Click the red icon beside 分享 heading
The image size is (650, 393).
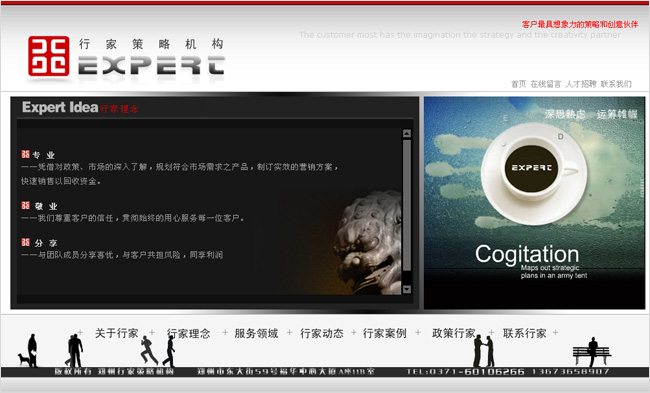[x=25, y=242]
